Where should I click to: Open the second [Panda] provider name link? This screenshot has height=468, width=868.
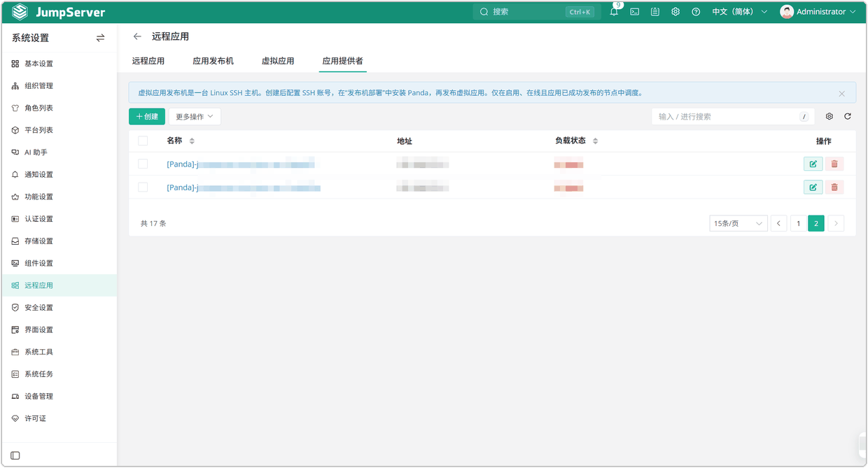pos(244,187)
